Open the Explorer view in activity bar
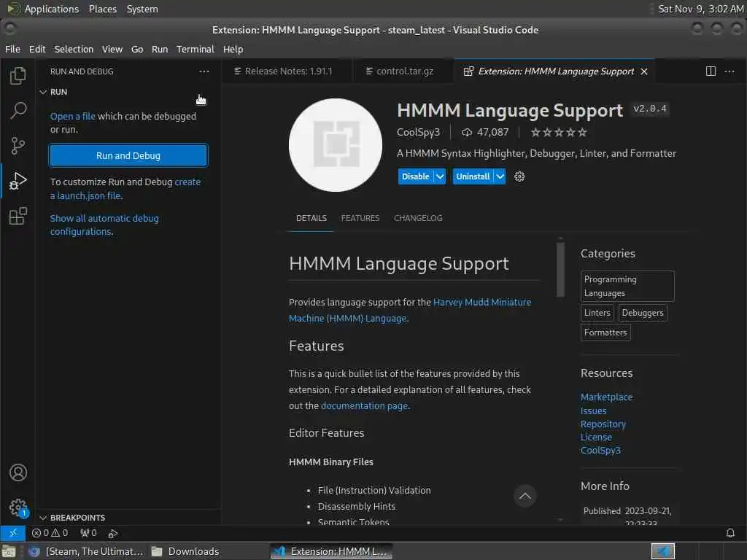 point(18,75)
